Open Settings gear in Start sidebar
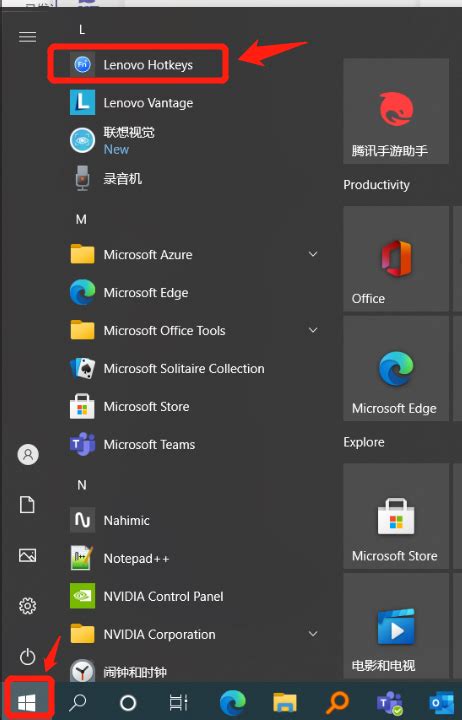This screenshot has width=462, height=720. click(28, 606)
